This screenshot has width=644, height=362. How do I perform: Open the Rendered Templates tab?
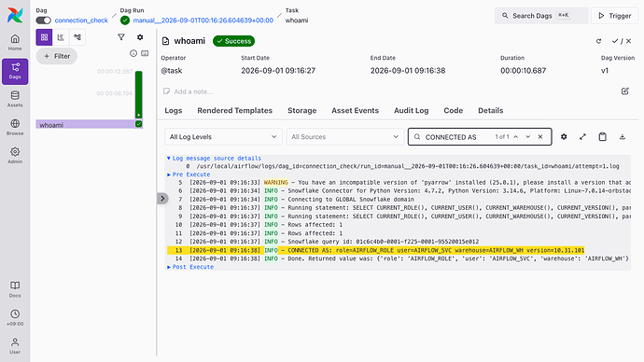(x=235, y=110)
